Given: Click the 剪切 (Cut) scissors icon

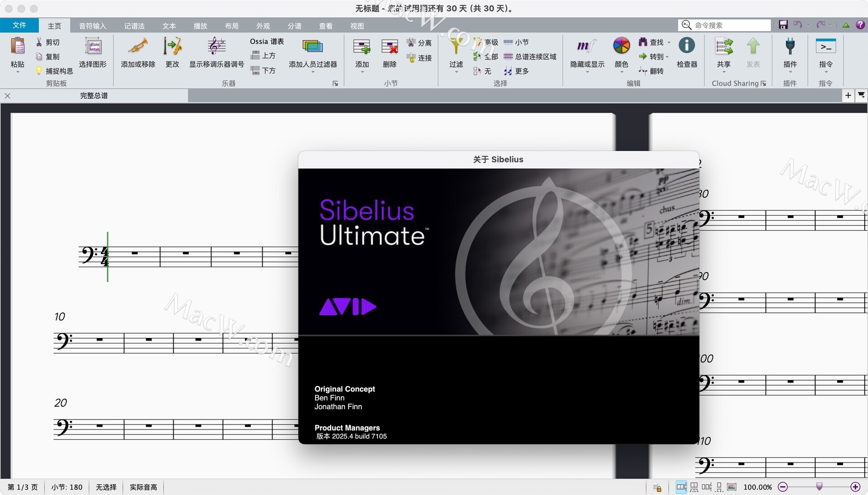Looking at the screenshot, I should click(39, 42).
